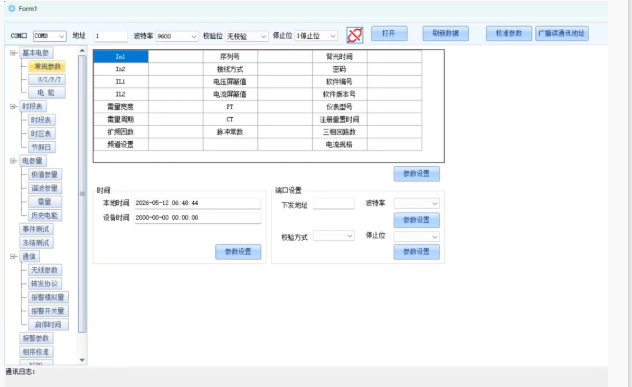Viewport: 632px width, 387px height.
Task: Select the 报警参数 tree item
Action: coord(37,338)
